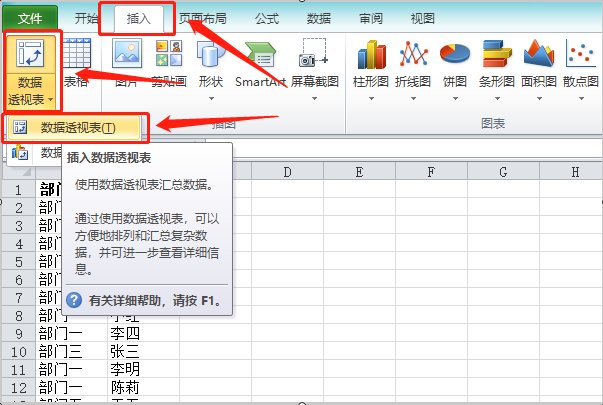Select the 部门三 cell in row 10
The width and height of the screenshot is (603, 405).
point(72,351)
